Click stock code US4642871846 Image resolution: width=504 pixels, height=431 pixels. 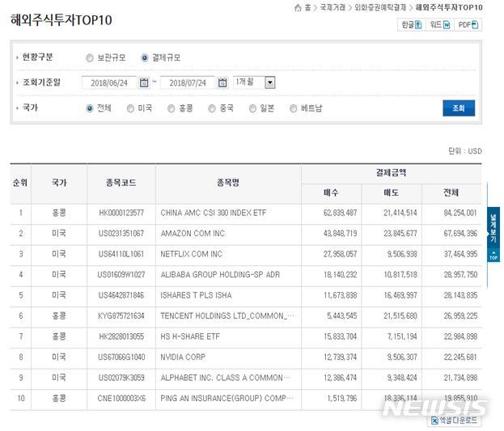121,295
